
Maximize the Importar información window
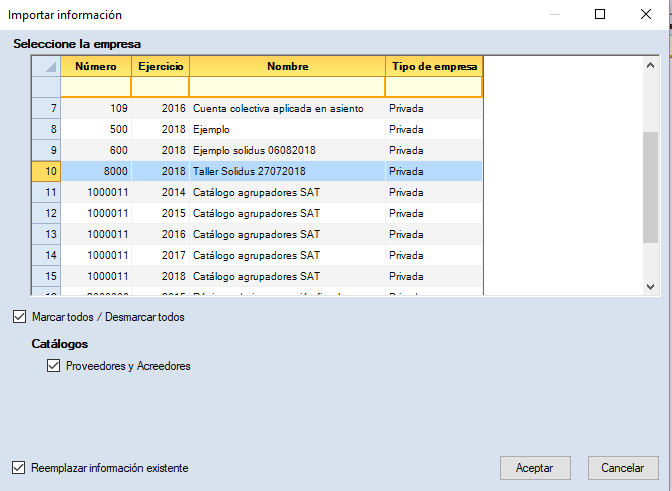[600, 15]
